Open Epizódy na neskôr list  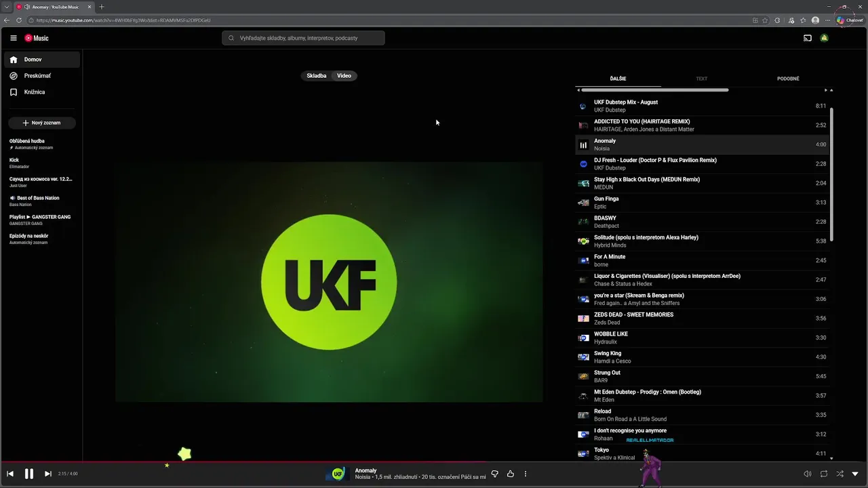click(x=42, y=239)
